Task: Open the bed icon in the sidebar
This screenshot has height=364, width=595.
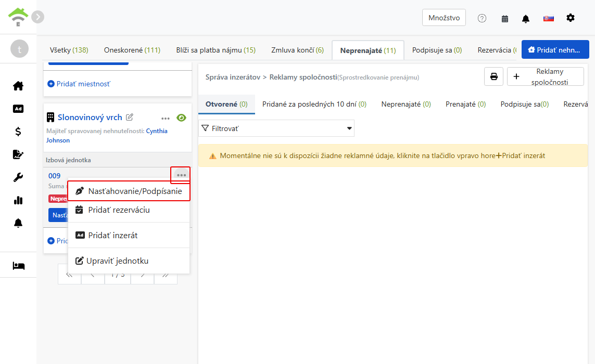Action: (x=18, y=266)
